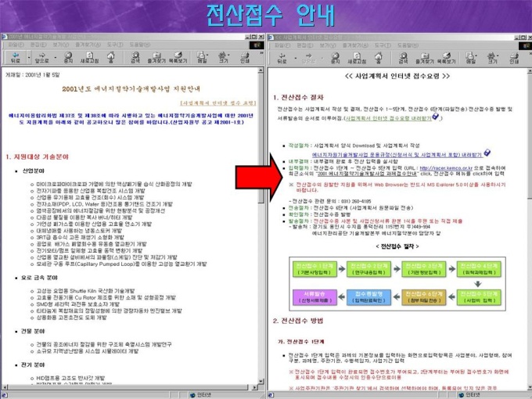Click the disk download icon after 접수요령 내려받기 link

[x=435, y=117]
